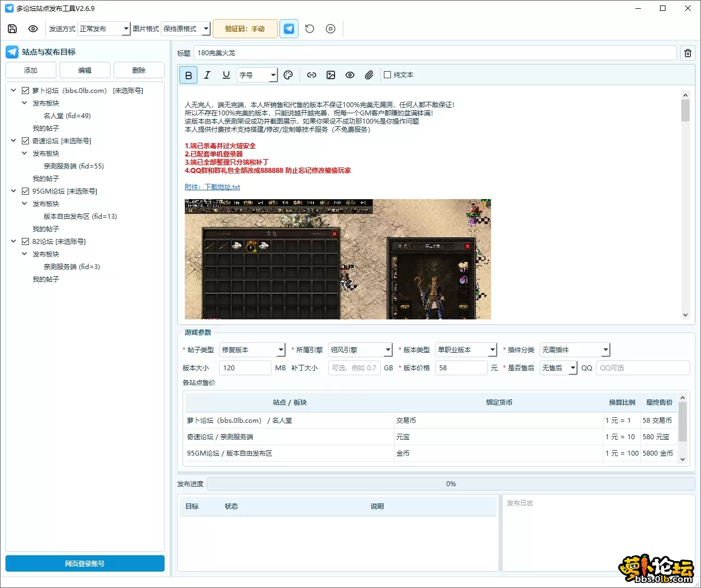
Task: Click the price table scrollbar down arrow
Action: pyautogui.click(x=682, y=459)
